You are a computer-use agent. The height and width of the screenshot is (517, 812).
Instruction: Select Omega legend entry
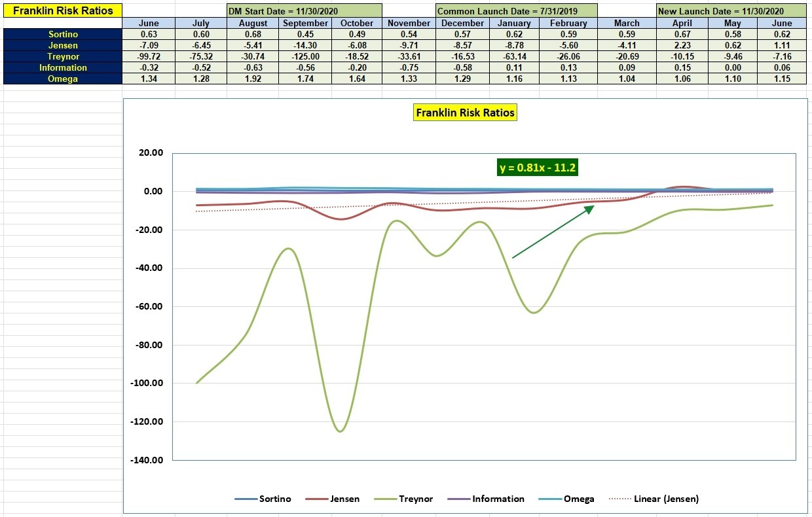567,499
